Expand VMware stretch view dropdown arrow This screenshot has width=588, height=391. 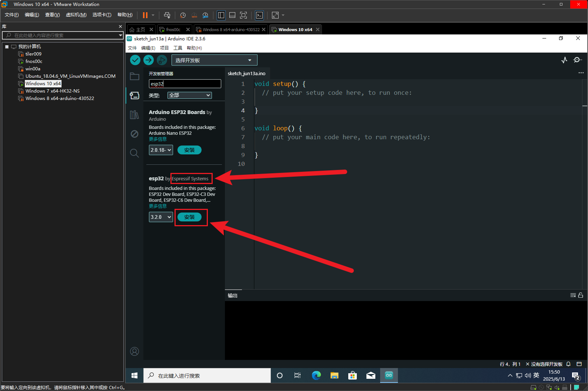283,15
